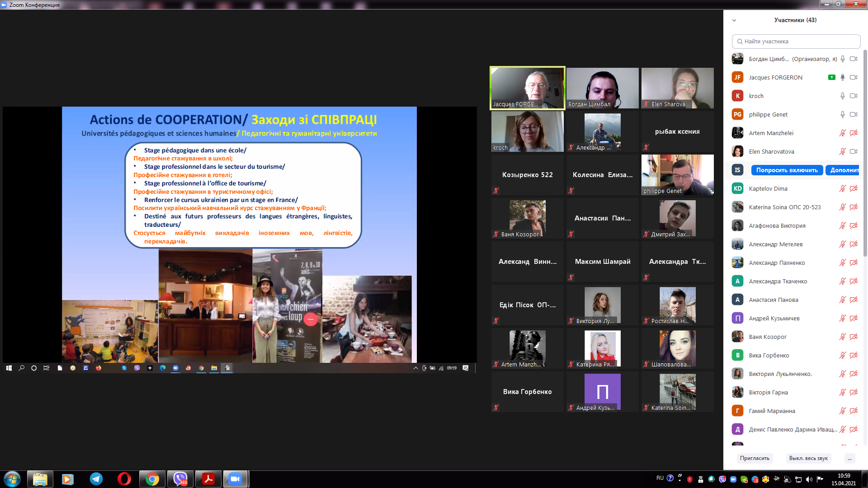Open Telegram from the taskbar
Screen dimensions: 868x488
click(96, 479)
